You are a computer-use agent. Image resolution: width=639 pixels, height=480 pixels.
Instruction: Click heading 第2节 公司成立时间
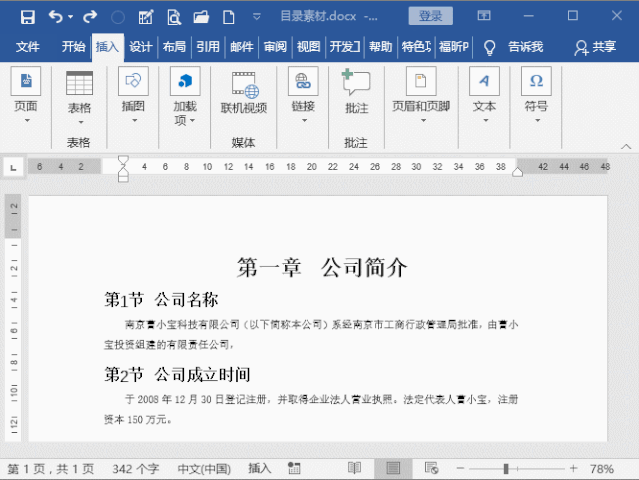(177, 374)
